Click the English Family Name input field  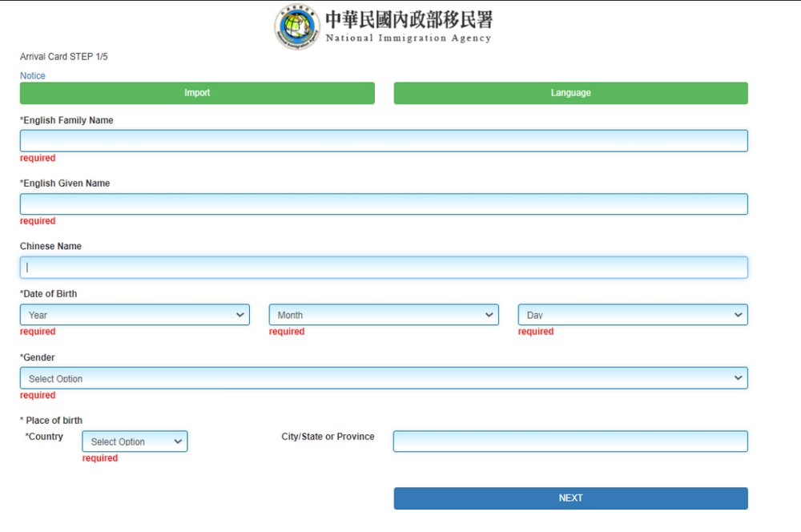[x=383, y=140]
